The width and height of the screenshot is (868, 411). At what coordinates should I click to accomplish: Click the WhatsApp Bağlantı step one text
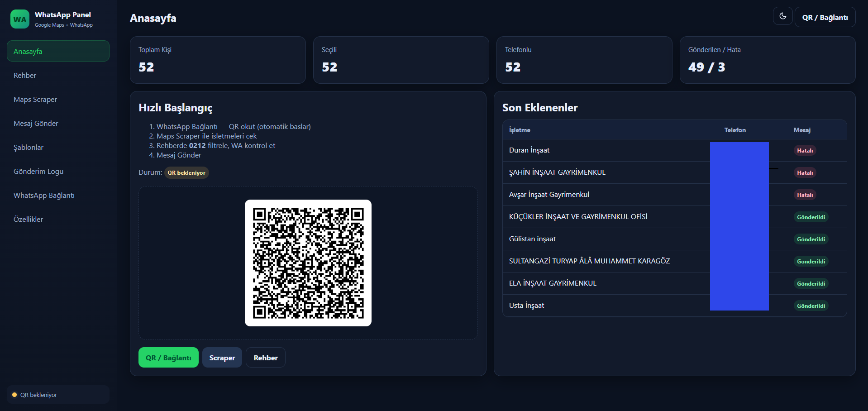234,127
